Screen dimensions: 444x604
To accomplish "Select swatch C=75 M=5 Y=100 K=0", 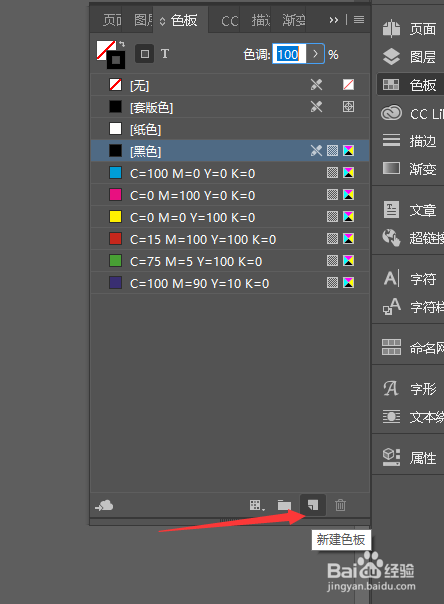I will (x=230, y=261).
